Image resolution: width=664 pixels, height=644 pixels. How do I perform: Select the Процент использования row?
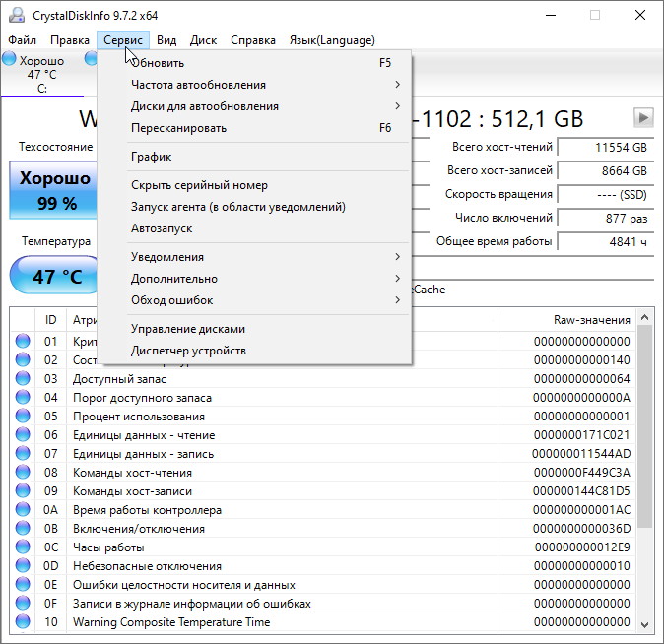point(323,416)
